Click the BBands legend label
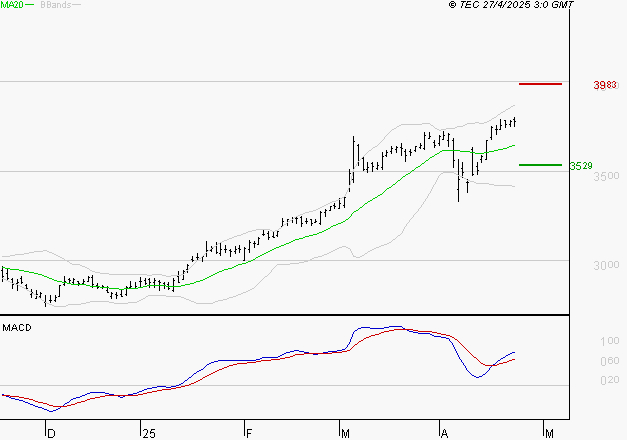Viewport: 627px width, 440px height. click(x=54, y=5)
